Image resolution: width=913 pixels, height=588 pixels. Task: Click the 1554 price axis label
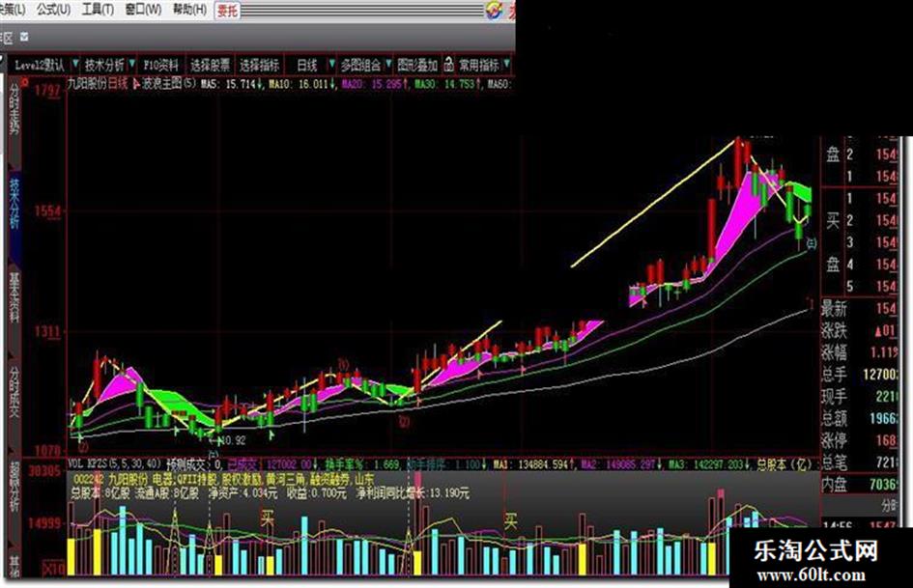pyautogui.click(x=47, y=211)
